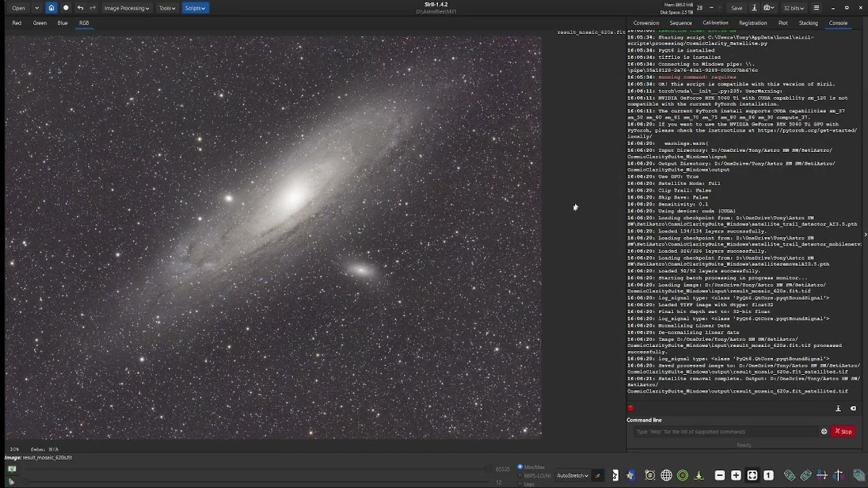Open the Stacking tab
The image size is (868, 488).
pyautogui.click(x=808, y=23)
